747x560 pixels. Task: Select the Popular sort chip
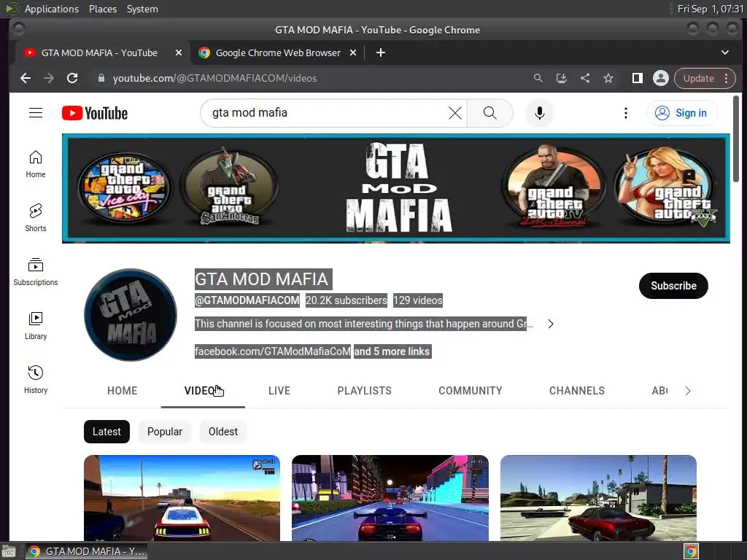tap(165, 432)
